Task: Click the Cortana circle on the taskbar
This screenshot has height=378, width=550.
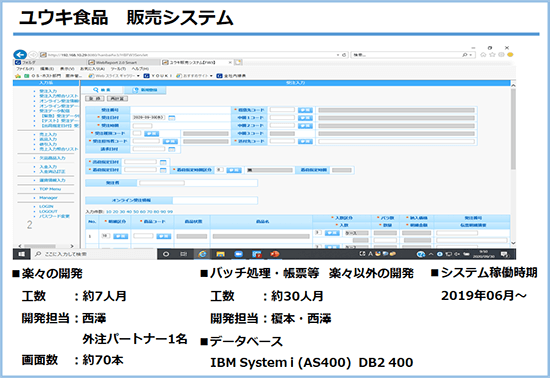Action: (166, 254)
